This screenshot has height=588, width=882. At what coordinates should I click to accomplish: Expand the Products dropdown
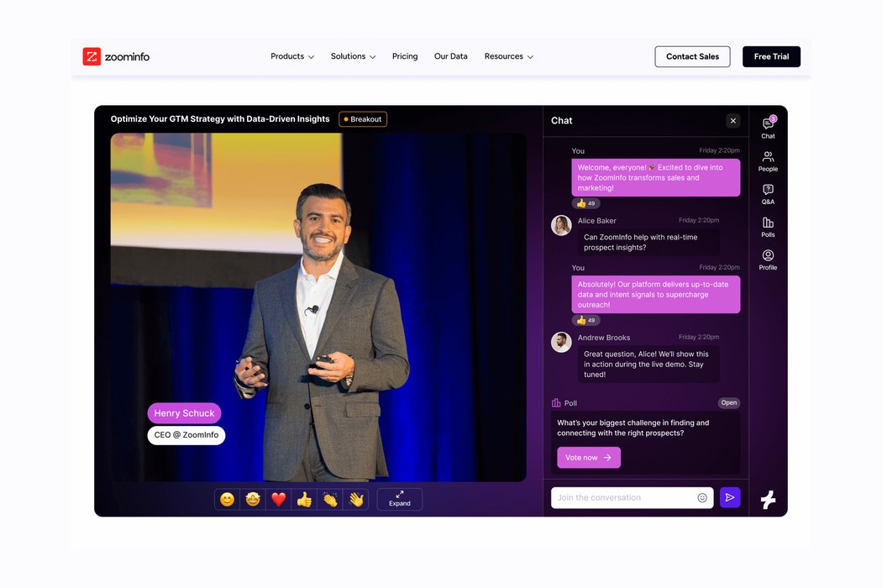(292, 56)
